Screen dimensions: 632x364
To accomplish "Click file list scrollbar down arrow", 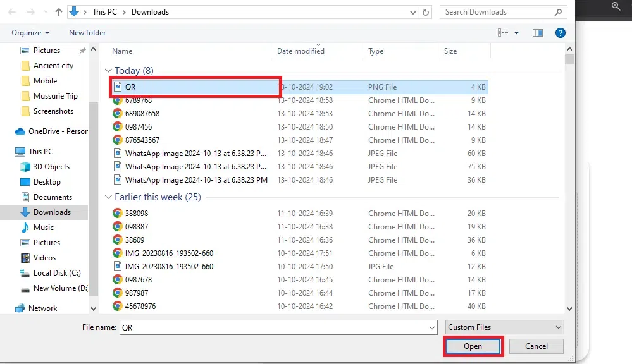I will [x=569, y=309].
